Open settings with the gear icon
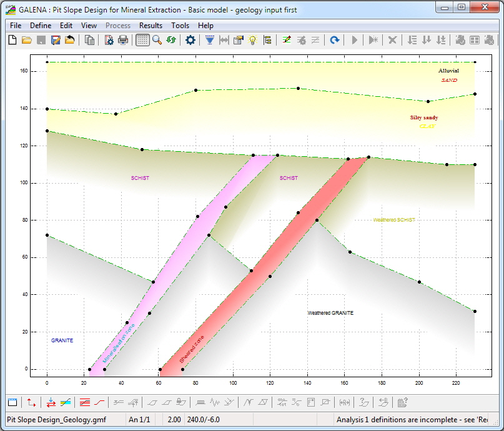 click(190, 40)
